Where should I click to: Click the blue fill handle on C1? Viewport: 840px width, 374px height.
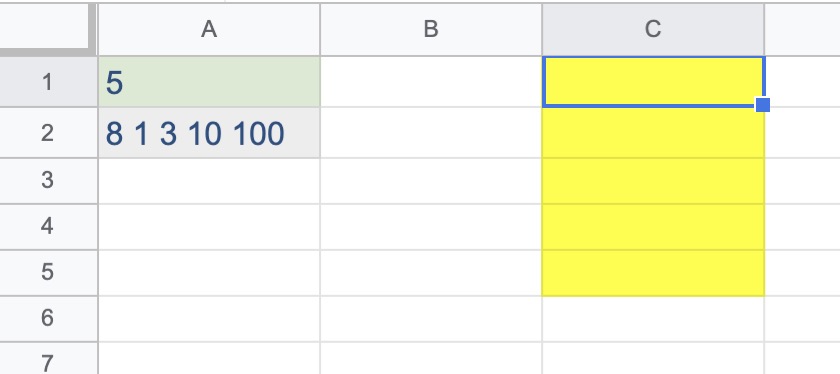[x=763, y=105]
